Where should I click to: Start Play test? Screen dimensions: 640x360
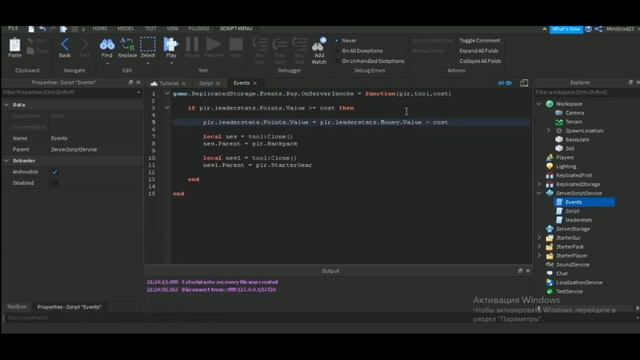click(171, 44)
